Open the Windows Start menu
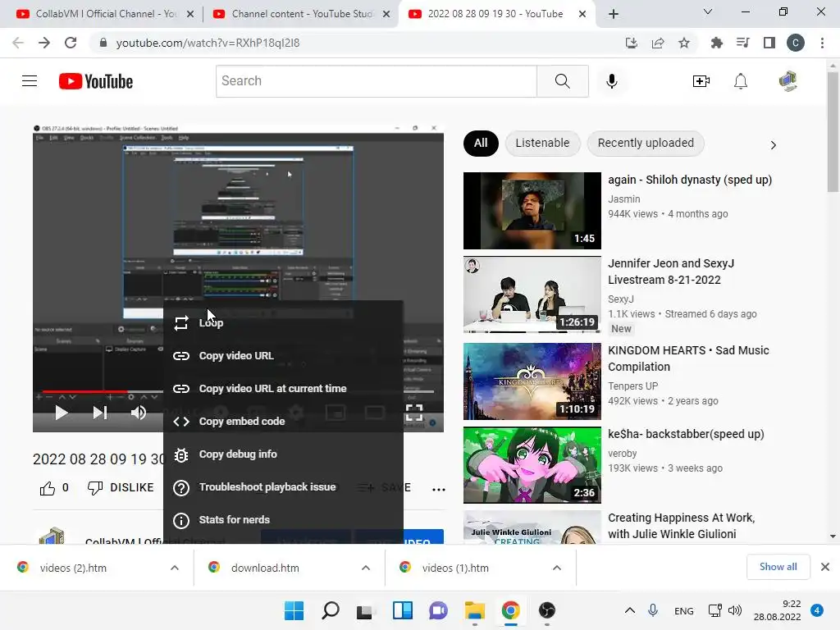This screenshot has width=840, height=630. [294, 610]
